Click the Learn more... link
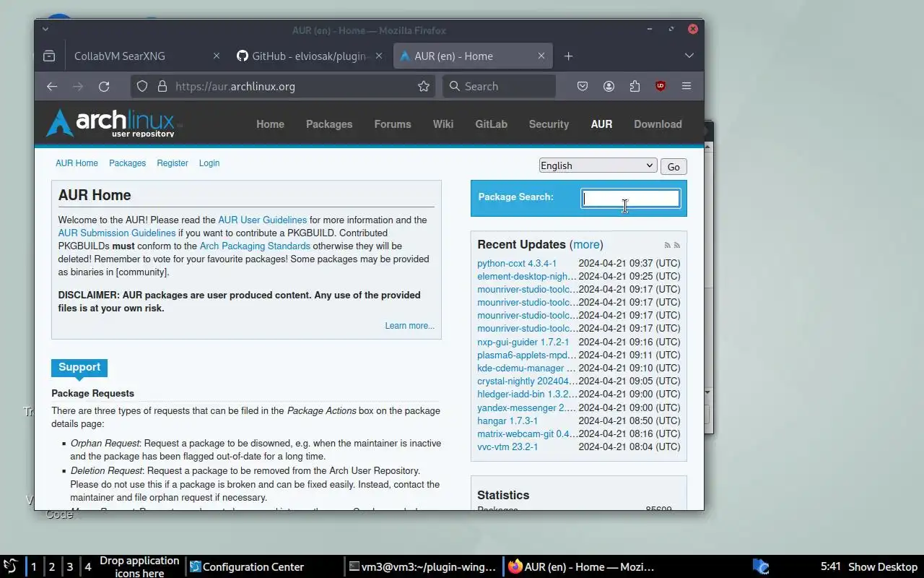The width and height of the screenshot is (924, 578). pos(409,326)
